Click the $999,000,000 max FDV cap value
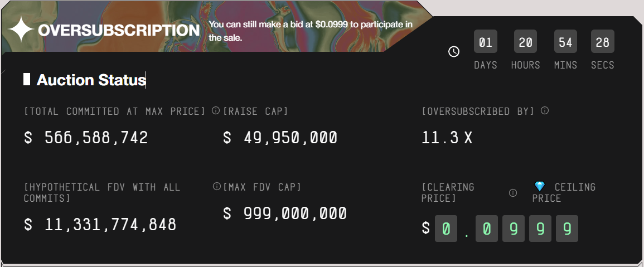The image size is (644, 267). click(285, 213)
